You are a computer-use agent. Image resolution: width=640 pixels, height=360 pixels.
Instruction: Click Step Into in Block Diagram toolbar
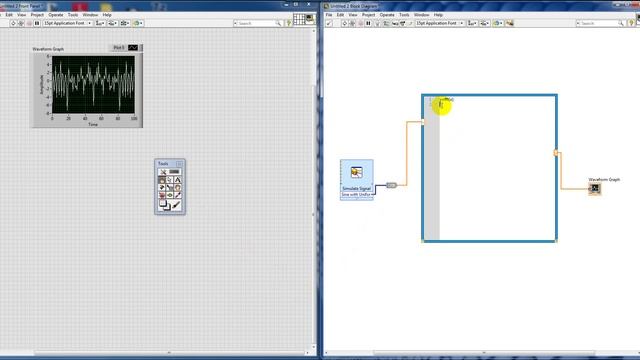tap(395, 23)
